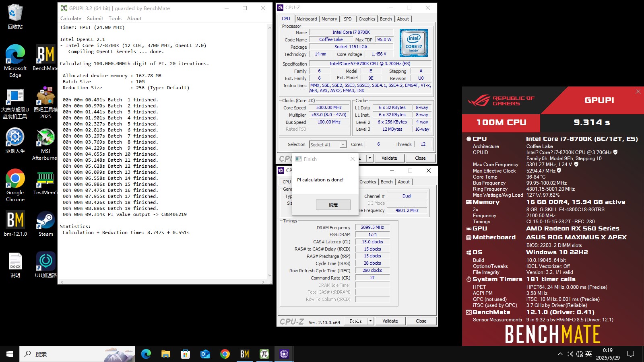Screen dimensions: 644x362
Task: Click the DRAM Frequency value 2099.5 MHz
Action: pyautogui.click(x=372, y=227)
